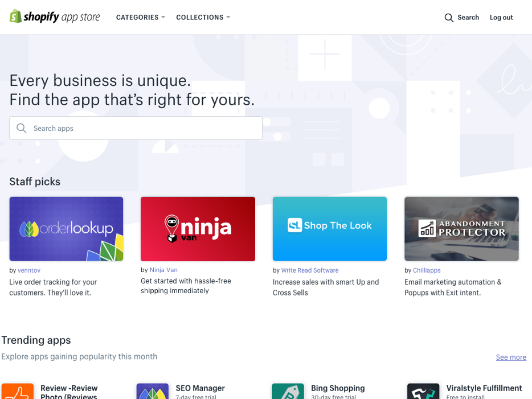Viewport: 532px width, 399px height.
Task: Open the Bing Shopping app title
Action: point(338,388)
